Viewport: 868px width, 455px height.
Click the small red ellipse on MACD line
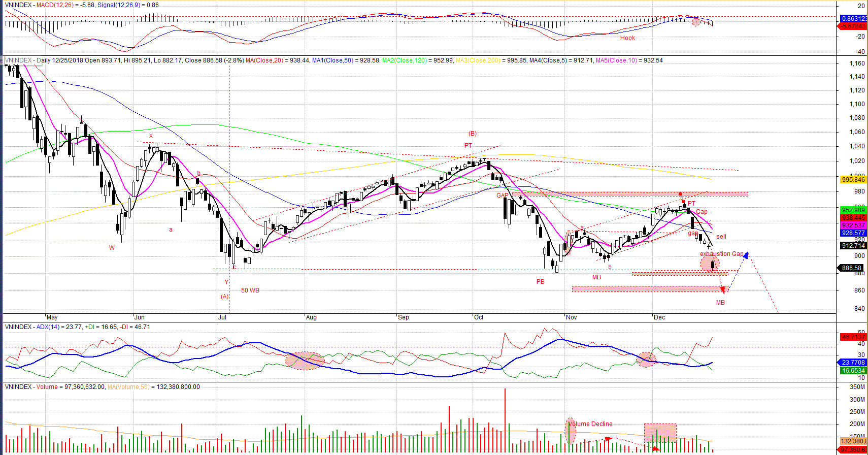(696, 22)
